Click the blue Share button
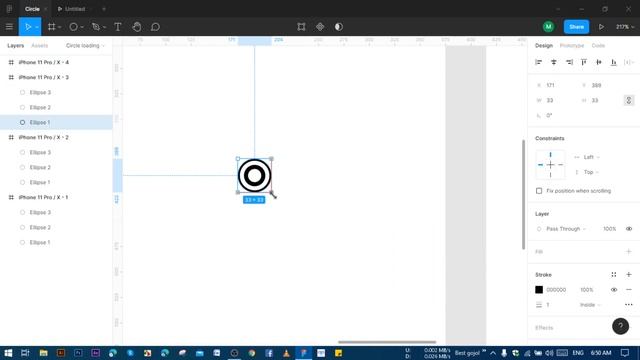This screenshot has width=640, height=360. click(576, 27)
